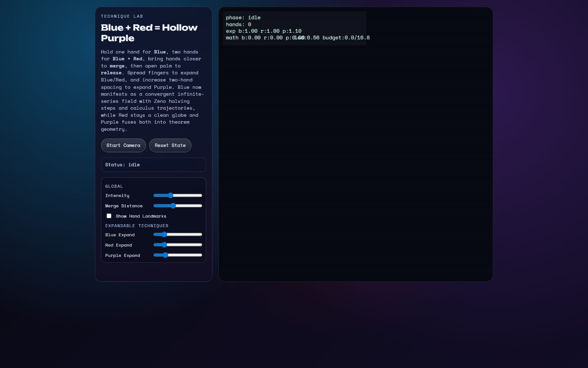
Task: Click the Purple Expand slider
Action: (x=178, y=255)
